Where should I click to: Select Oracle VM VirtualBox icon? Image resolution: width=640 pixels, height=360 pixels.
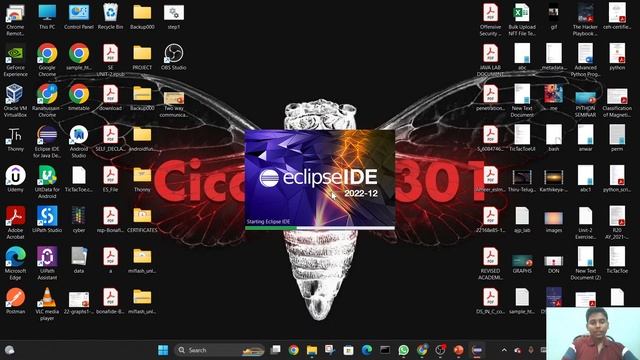pyautogui.click(x=15, y=100)
